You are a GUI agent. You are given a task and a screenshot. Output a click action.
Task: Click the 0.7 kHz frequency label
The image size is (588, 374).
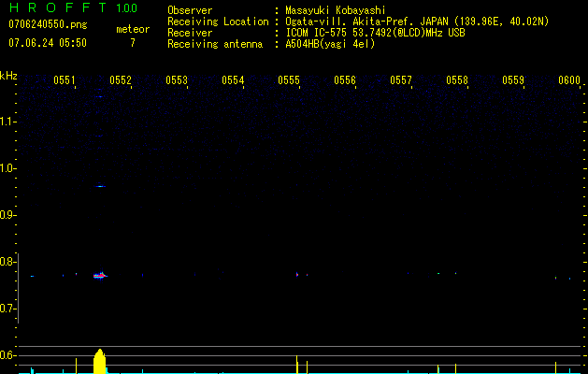(x=7, y=309)
